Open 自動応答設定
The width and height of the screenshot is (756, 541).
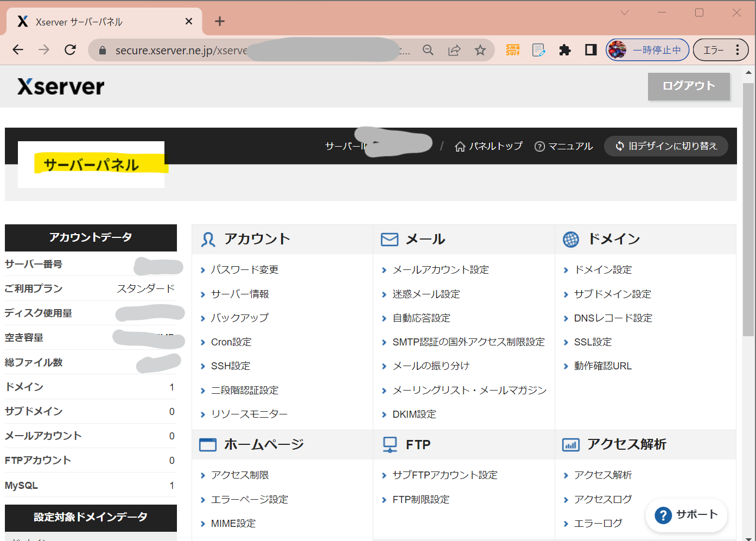(x=421, y=318)
